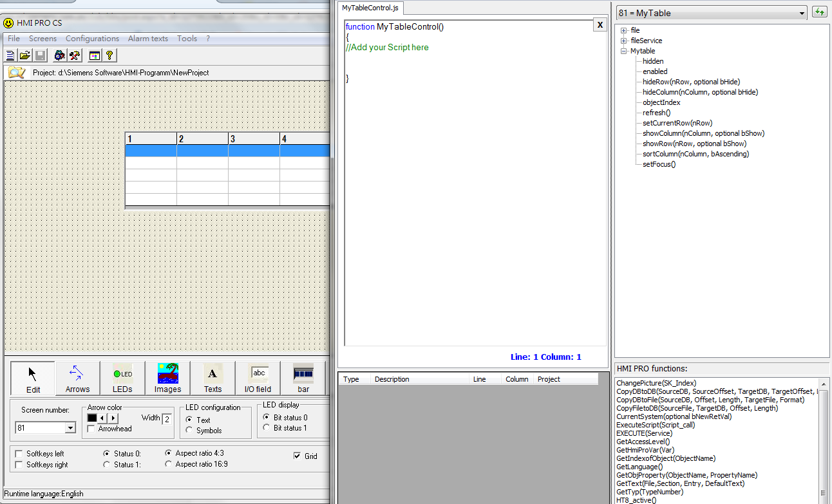
Task: Open the Screens menu
Action: pos(43,39)
